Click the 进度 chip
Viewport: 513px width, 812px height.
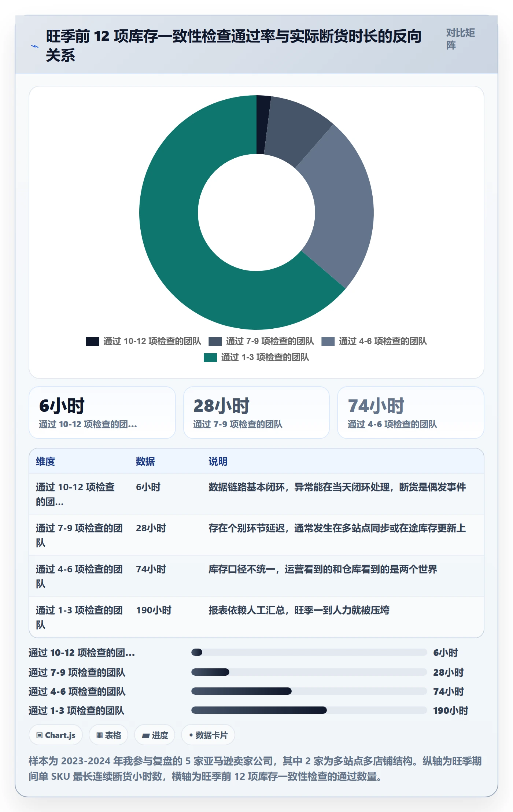[155, 735]
